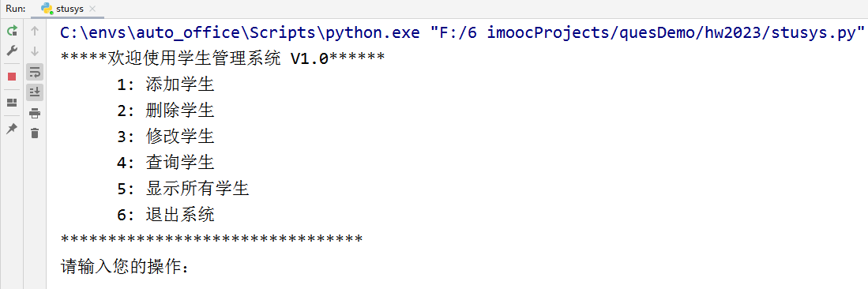
Task: Rerun the stusys script
Action: point(12,31)
